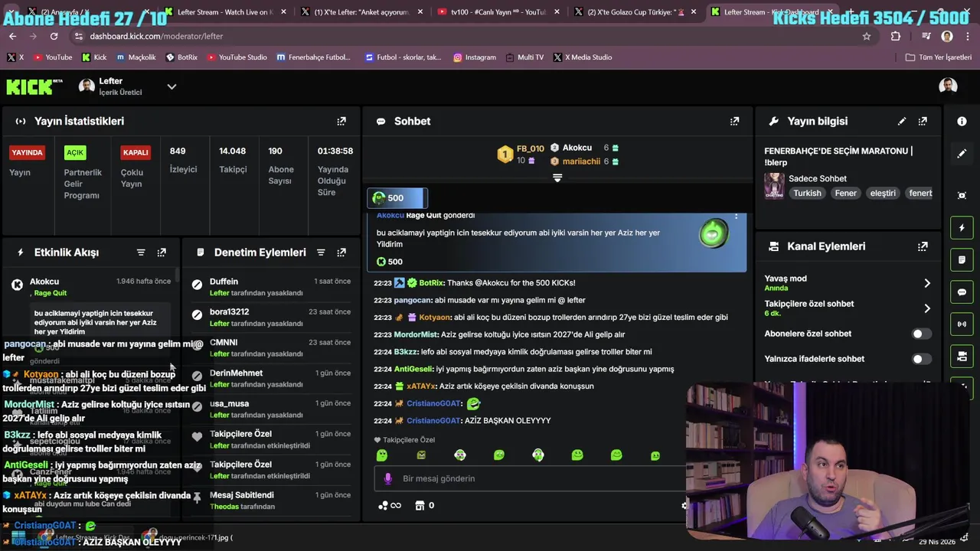Click the pencil edit icon in the right sidebar
The image size is (980, 551).
point(962,154)
